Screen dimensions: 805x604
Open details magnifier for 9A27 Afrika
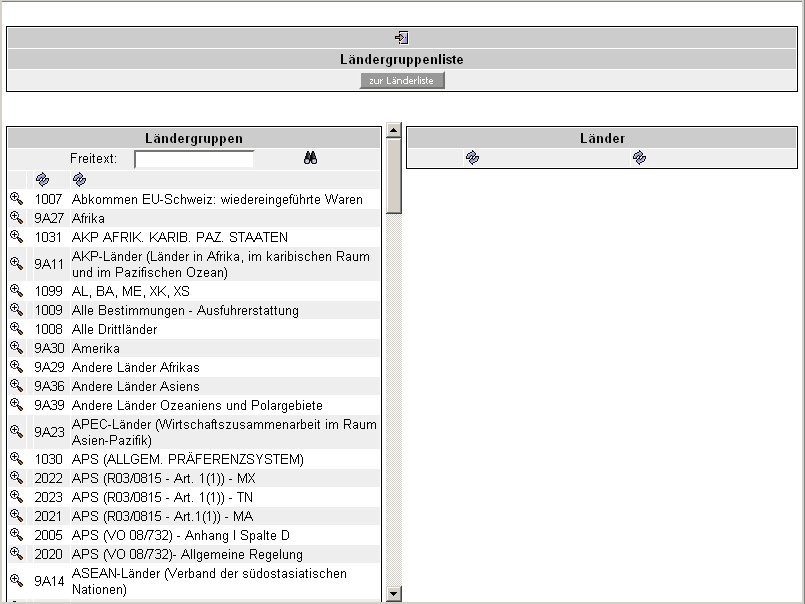click(x=16, y=218)
